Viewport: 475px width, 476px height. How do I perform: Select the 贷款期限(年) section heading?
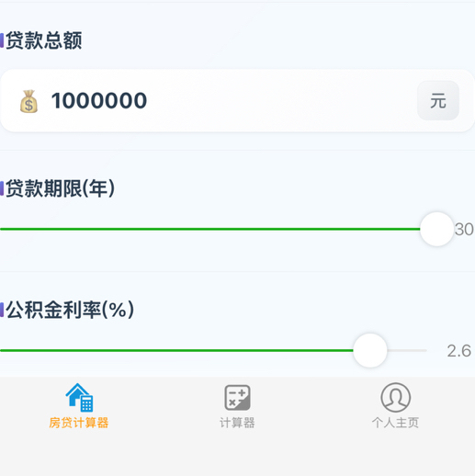coord(61,188)
